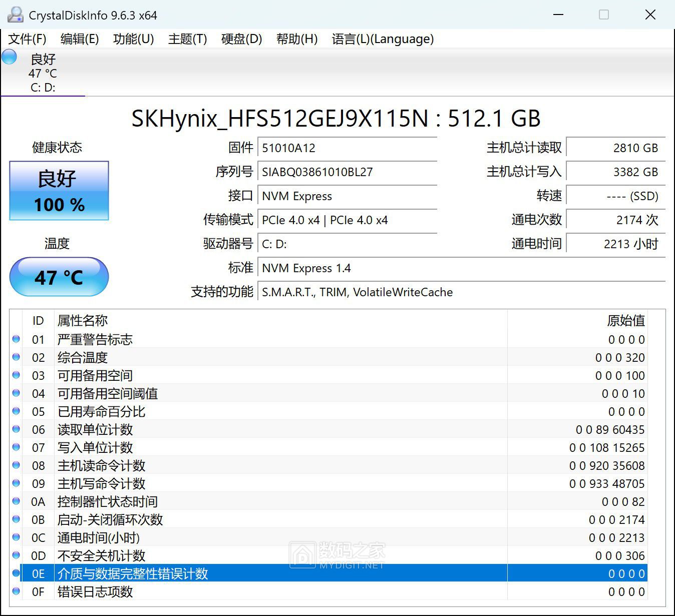
Task: Click the firmware field 51010A12
Action: pos(347,148)
